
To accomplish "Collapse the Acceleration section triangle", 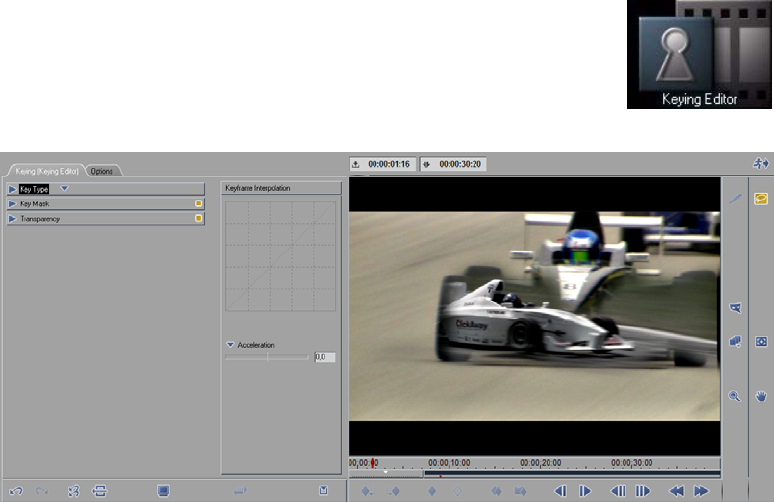I will [x=230, y=345].
